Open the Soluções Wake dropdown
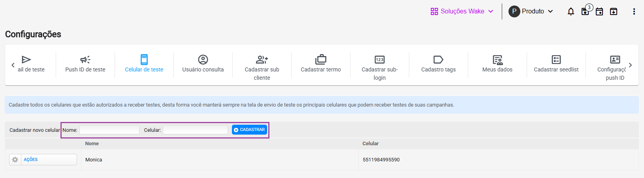Viewport: 644px width, 178px height. (462, 11)
